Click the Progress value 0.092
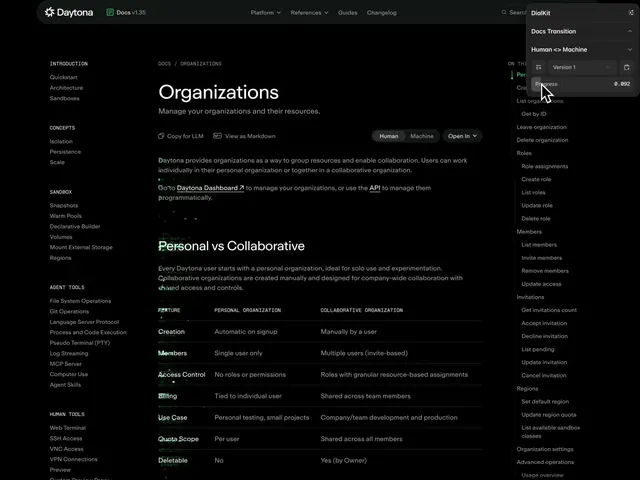 click(x=622, y=84)
